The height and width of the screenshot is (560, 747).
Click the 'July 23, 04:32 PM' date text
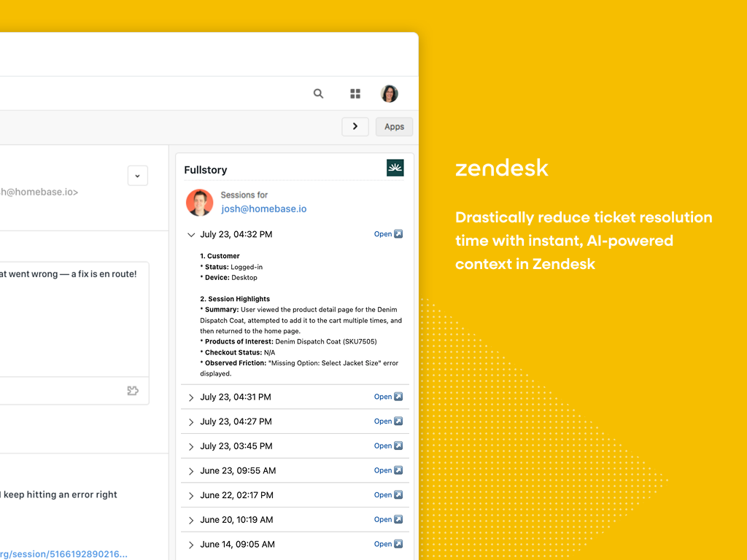236,234
